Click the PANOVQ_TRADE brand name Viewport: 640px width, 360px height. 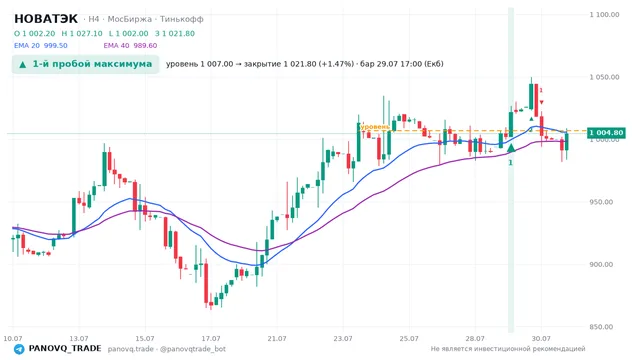[x=65, y=349]
